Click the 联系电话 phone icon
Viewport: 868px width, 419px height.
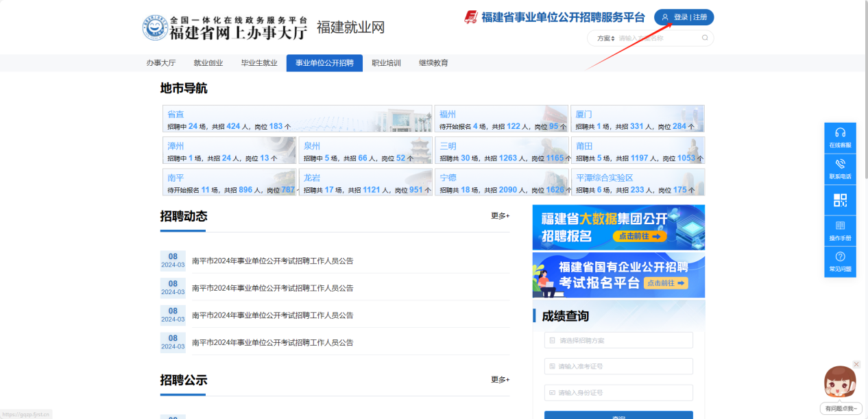coord(840,168)
